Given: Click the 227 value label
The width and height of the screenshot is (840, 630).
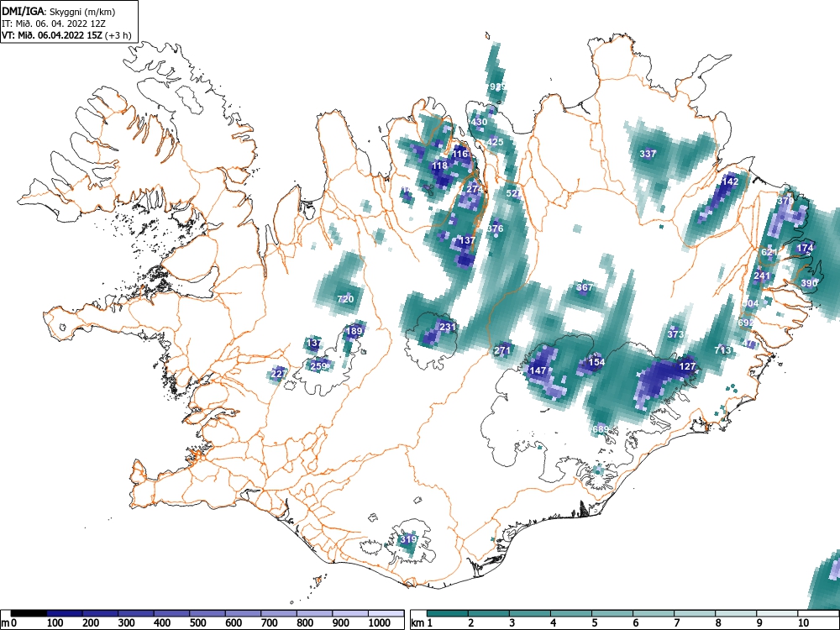Looking at the screenshot, I should 279,374.
